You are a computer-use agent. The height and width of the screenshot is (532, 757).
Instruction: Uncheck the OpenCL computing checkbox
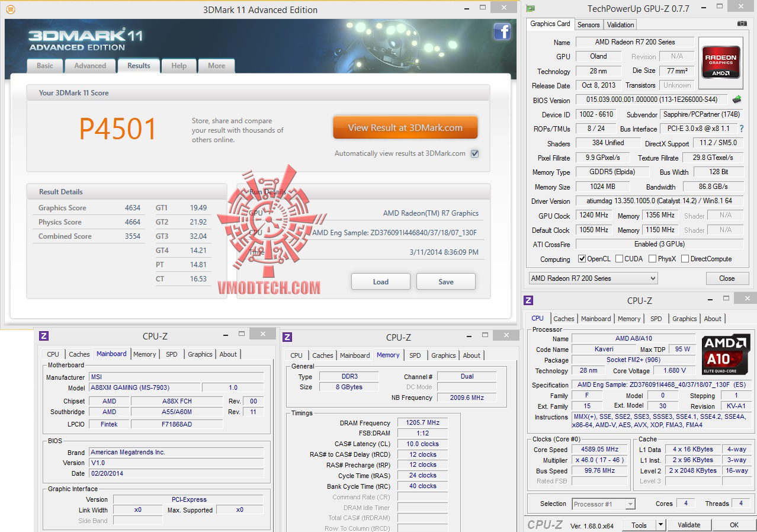point(582,259)
